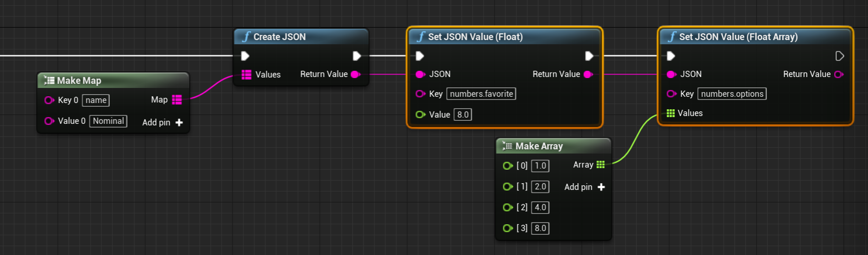Image resolution: width=868 pixels, height=255 pixels.
Task: Click Create JSON Values input map pin
Action: coord(247,74)
